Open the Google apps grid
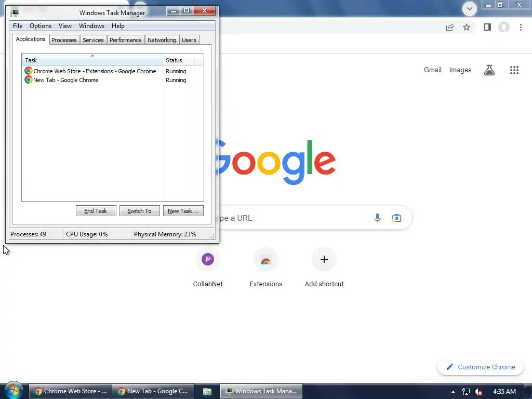This screenshot has width=532, height=399. point(514,70)
